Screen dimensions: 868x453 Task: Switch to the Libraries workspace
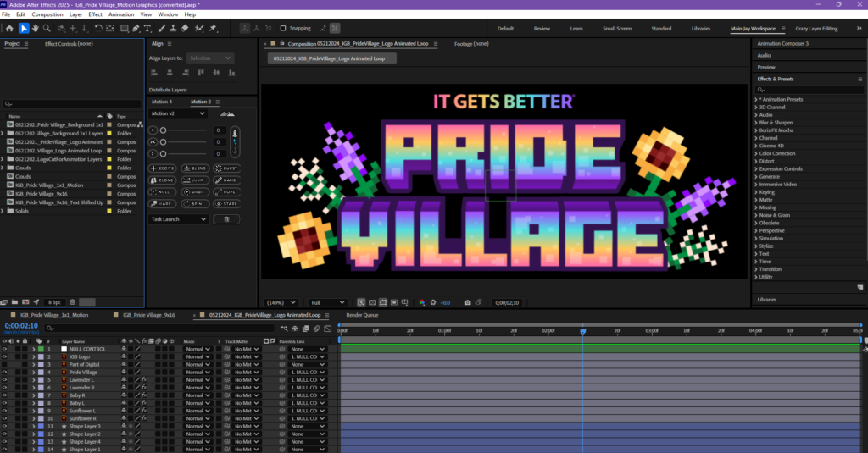coord(701,29)
